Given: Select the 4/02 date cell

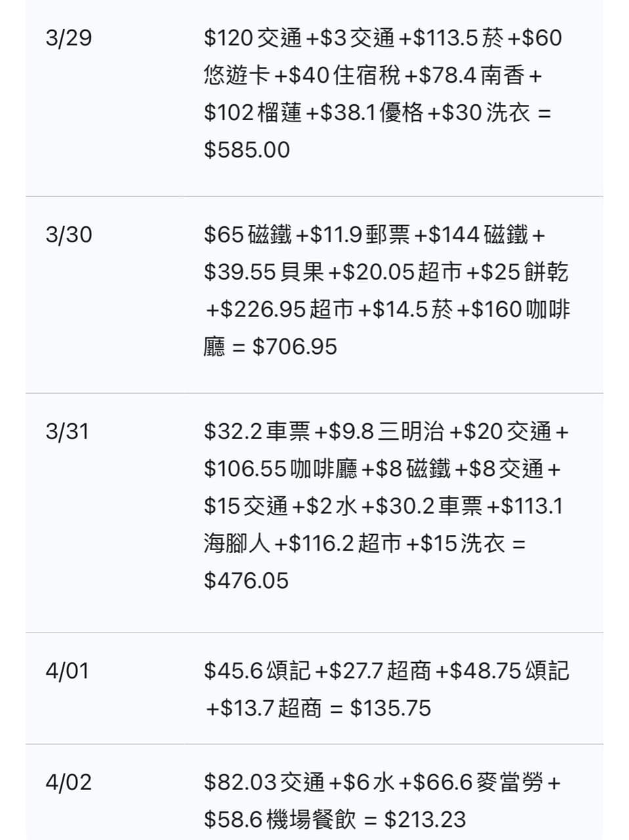Looking at the screenshot, I should click(x=69, y=783).
